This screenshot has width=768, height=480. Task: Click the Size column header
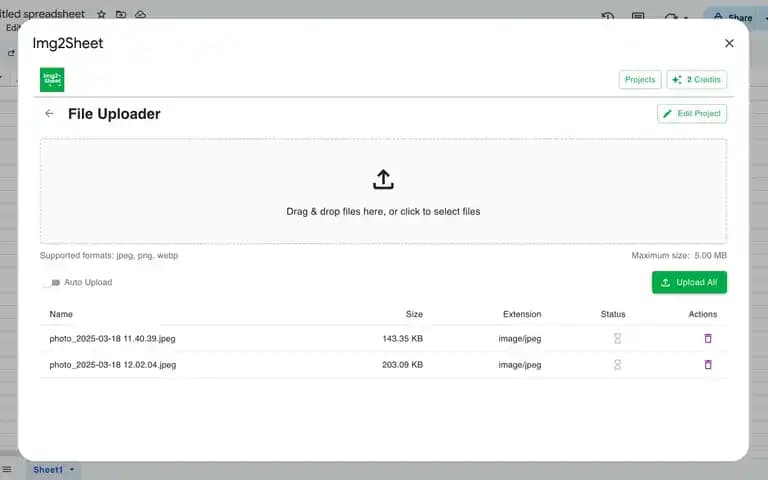(x=414, y=314)
